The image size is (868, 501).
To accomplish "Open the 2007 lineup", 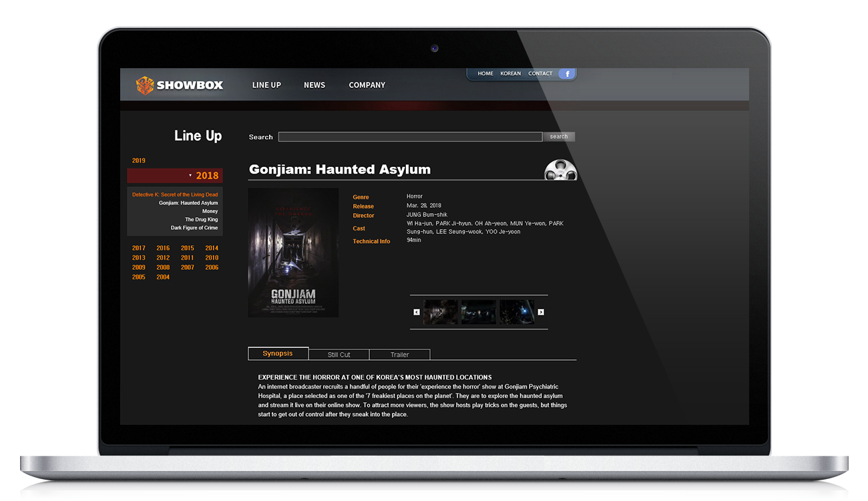I will (x=188, y=268).
